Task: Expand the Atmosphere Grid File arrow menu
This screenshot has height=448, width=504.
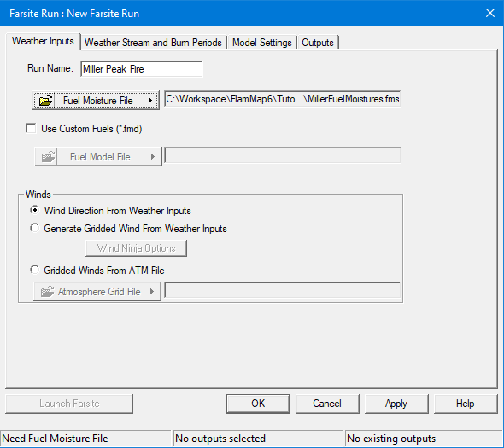Action: (x=152, y=292)
